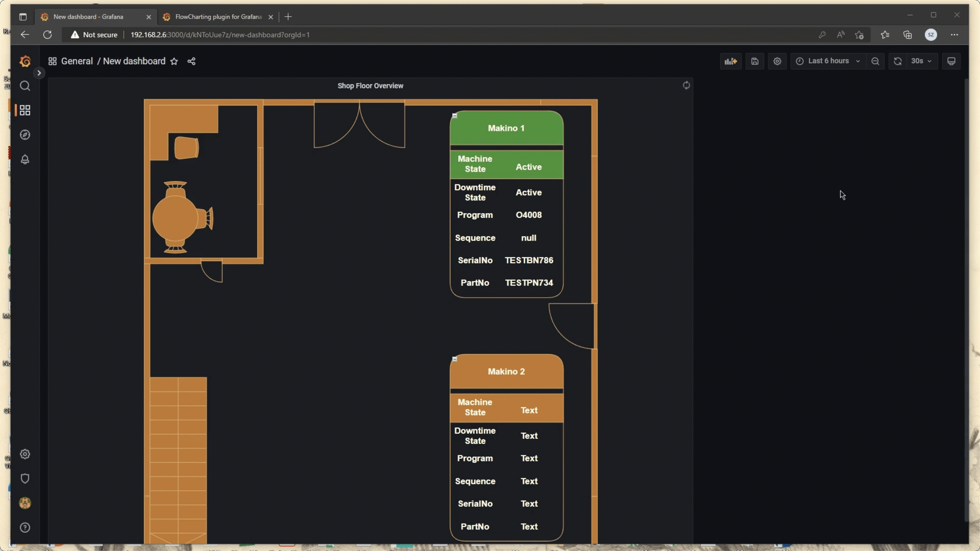The height and width of the screenshot is (551, 980).
Task: Enable kiosk mode with the TV icon
Action: tap(951, 61)
